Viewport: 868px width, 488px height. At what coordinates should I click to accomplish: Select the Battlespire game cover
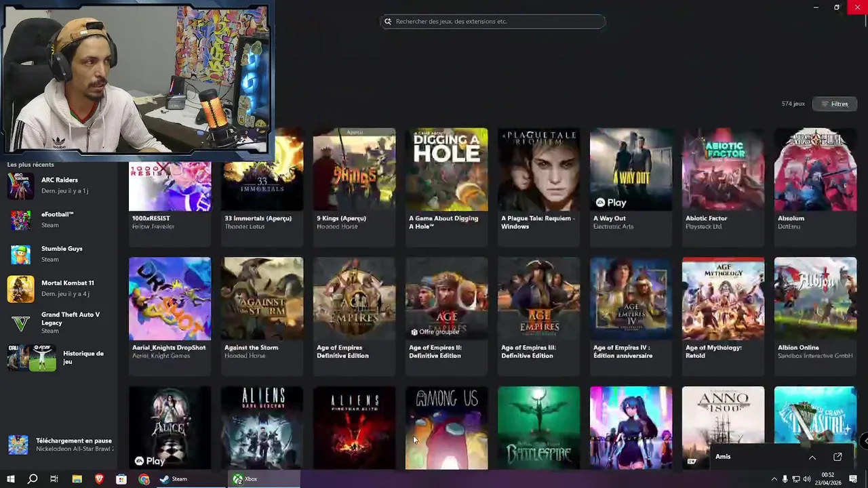click(x=538, y=428)
